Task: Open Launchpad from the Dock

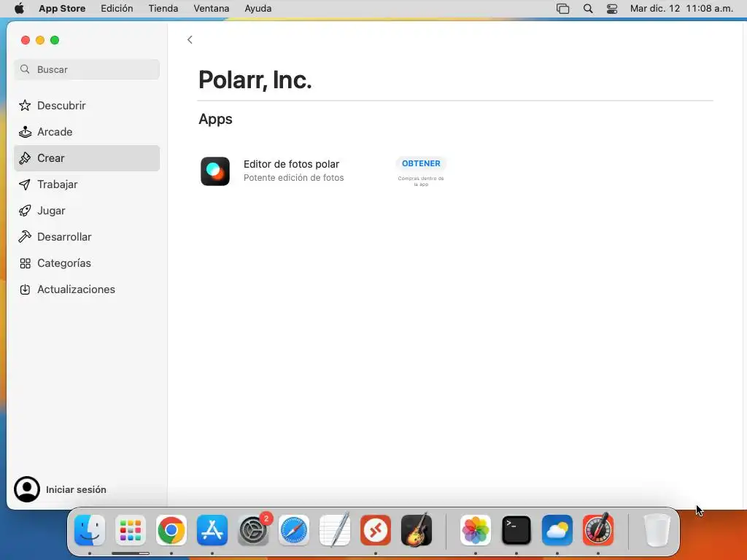Action: point(131,529)
